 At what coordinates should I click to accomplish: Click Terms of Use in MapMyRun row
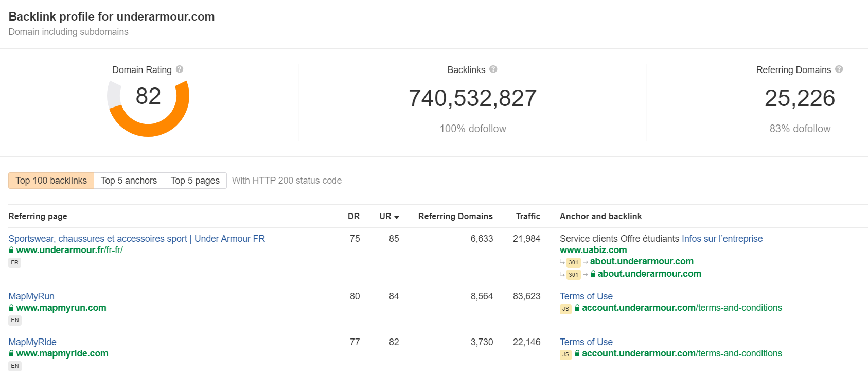586,296
